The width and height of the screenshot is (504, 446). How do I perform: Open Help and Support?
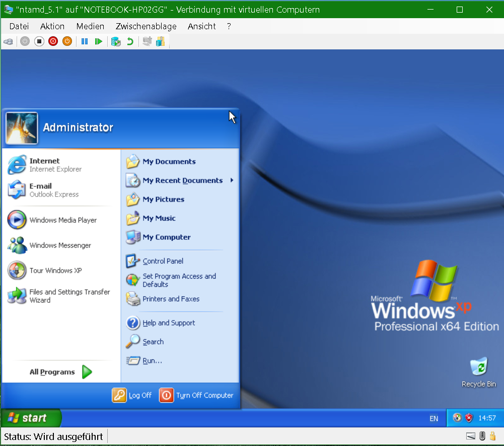pyautogui.click(x=180, y=323)
